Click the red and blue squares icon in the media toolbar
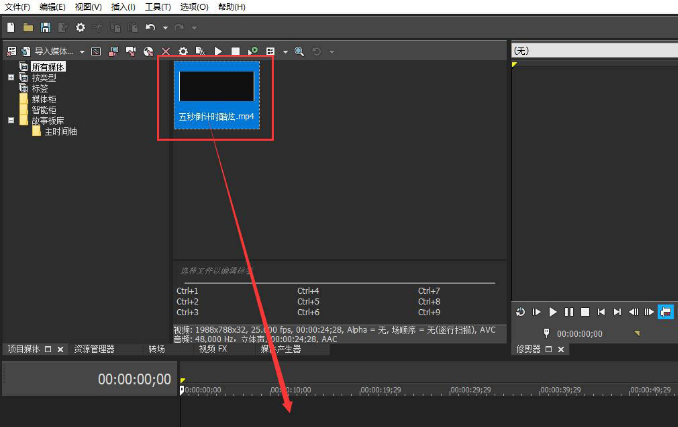The image size is (678, 427). (113, 51)
